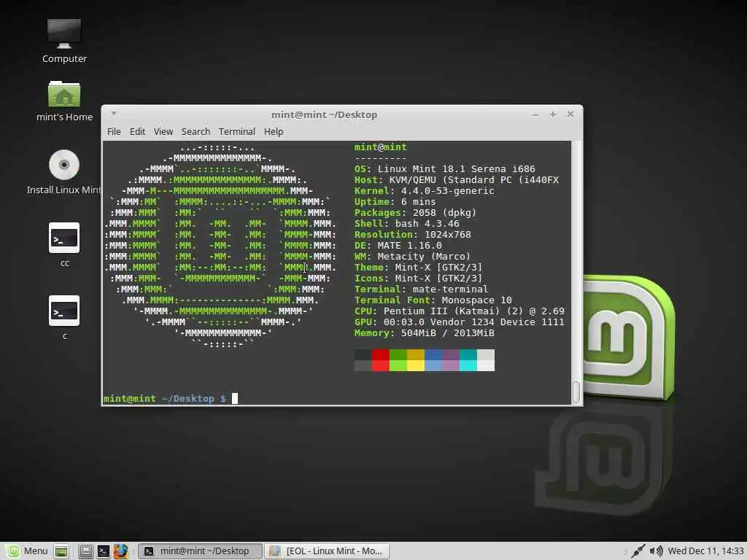Click the terminal title bar 'mint@mint ~/Desktop'

(x=324, y=114)
